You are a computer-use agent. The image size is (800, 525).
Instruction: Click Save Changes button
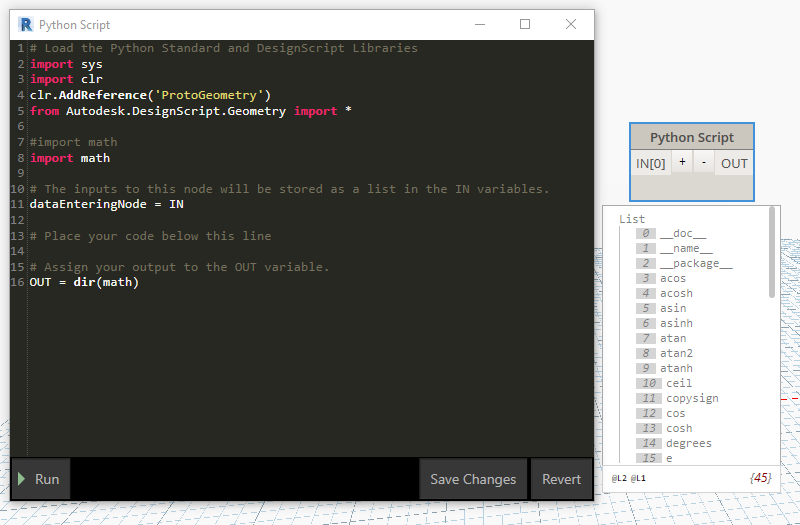pos(472,479)
